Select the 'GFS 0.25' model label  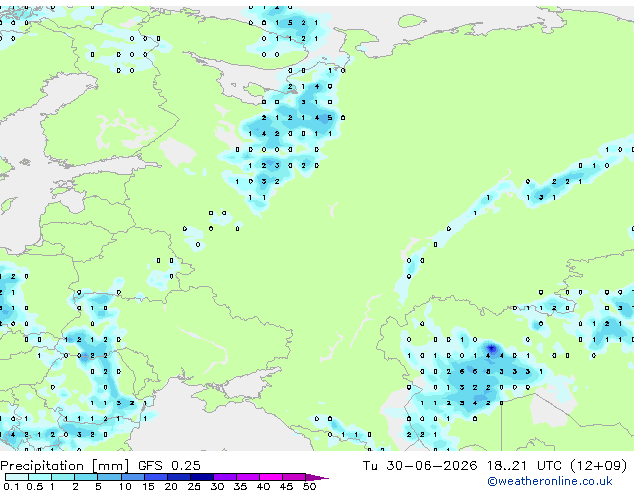tap(169, 466)
